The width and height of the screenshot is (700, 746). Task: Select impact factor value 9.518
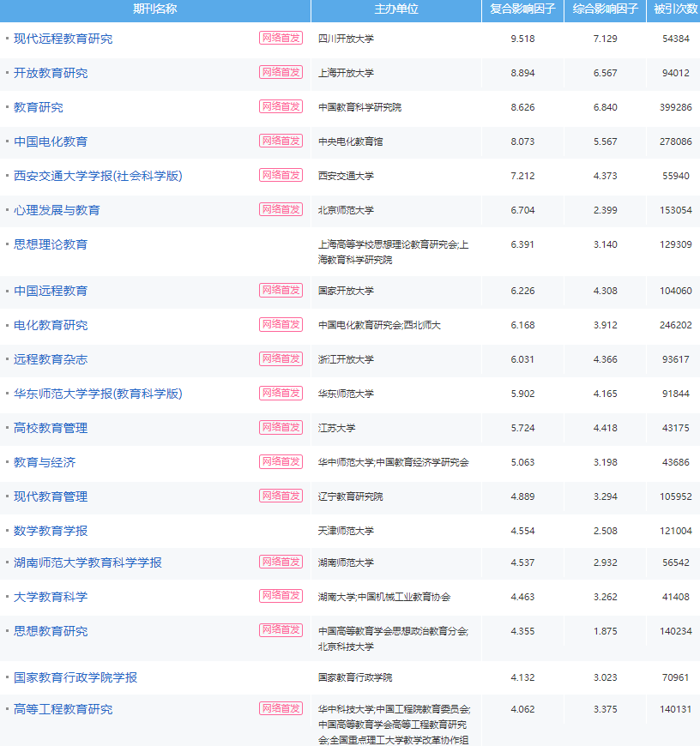point(522,39)
